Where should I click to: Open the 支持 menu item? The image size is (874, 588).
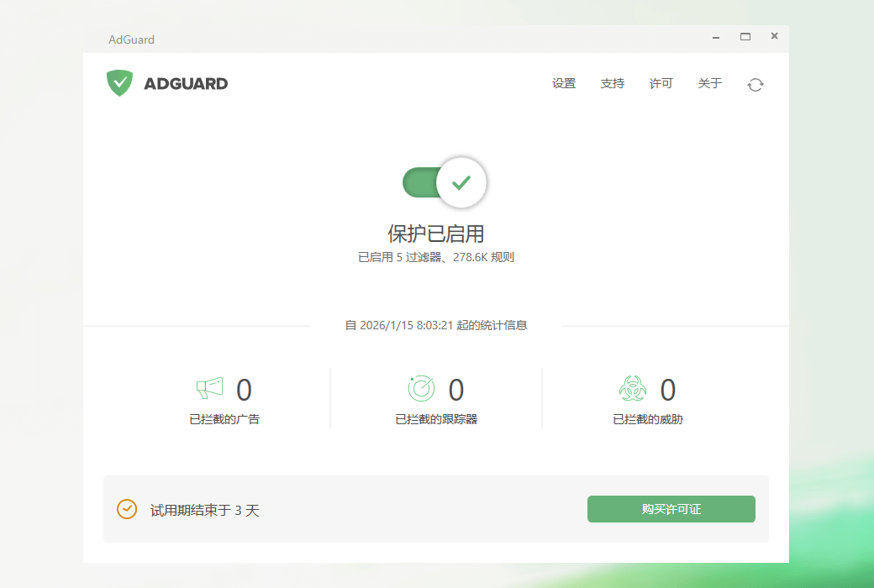[x=613, y=83]
